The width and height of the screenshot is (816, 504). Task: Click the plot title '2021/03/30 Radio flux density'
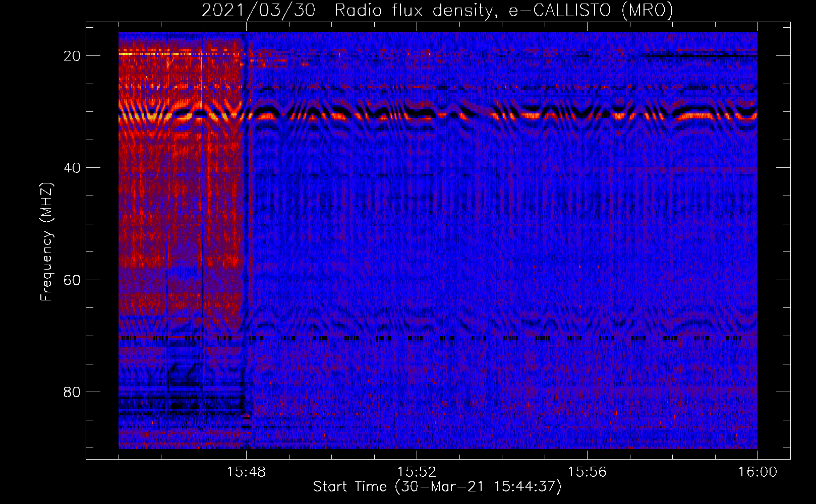(x=437, y=10)
